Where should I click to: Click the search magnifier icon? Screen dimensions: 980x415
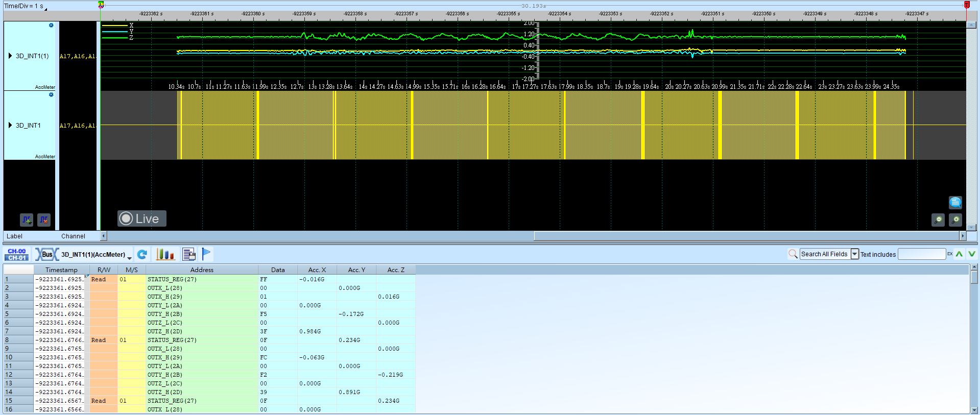point(793,254)
